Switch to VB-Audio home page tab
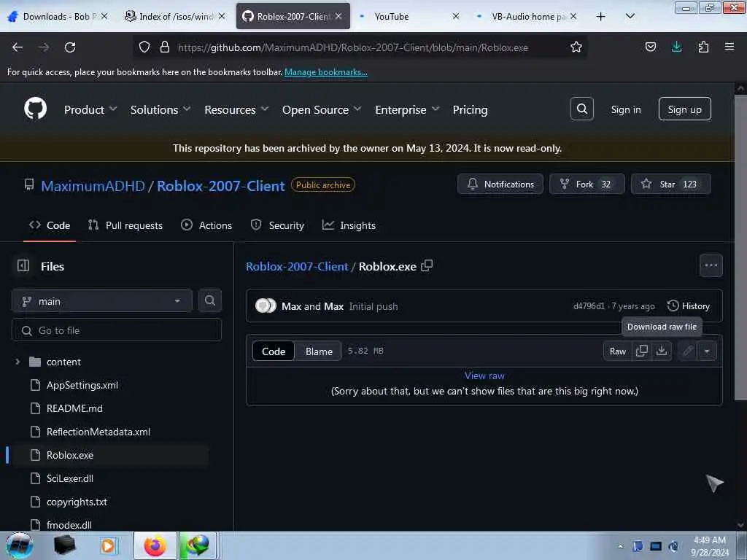The width and height of the screenshot is (747, 560). pos(527,16)
